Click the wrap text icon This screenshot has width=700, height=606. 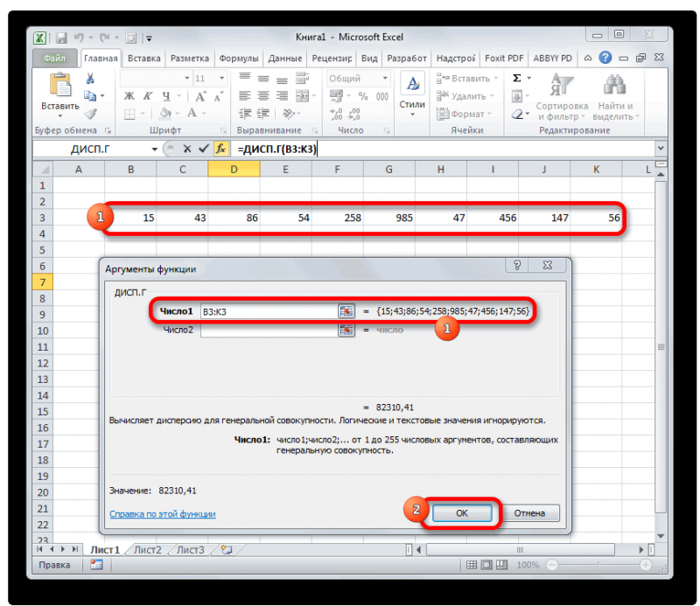[x=302, y=78]
